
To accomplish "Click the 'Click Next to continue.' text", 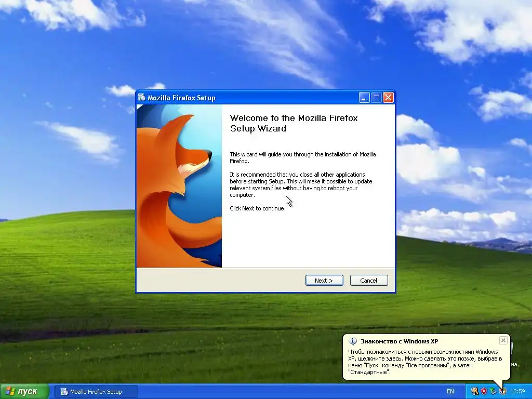I will coord(258,208).
